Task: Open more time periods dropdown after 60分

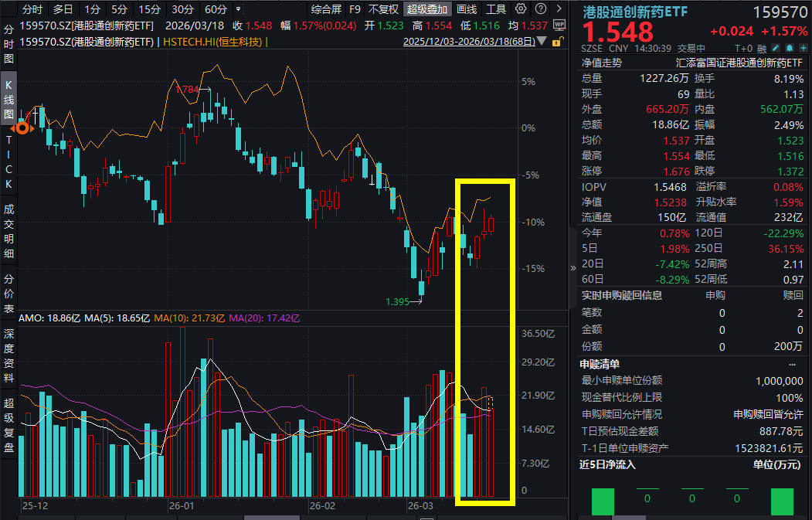Action: coord(236,9)
